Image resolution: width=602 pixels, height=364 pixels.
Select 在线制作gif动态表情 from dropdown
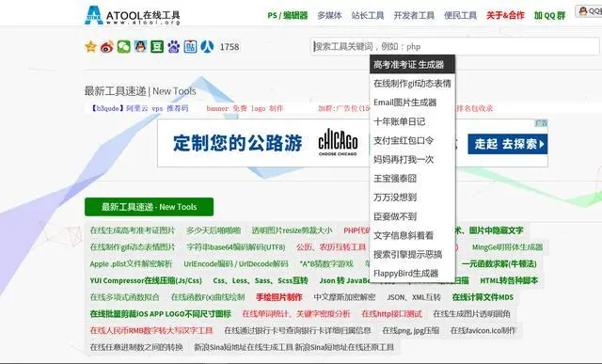(412, 84)
